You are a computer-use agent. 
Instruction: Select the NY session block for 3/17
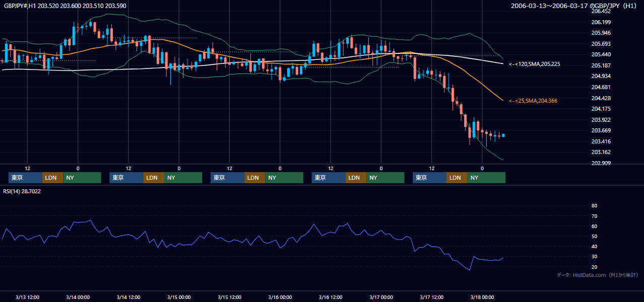486,178
